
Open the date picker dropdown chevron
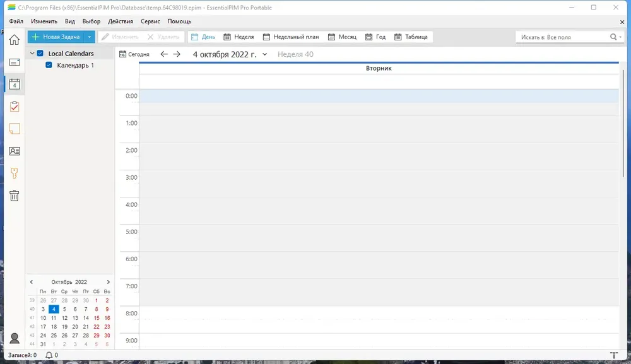(264, 54)
